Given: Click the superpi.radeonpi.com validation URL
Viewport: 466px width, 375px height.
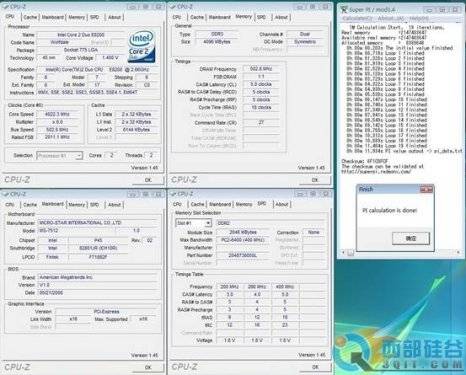Looking at the screenshot, I should (x=376, y=172).
